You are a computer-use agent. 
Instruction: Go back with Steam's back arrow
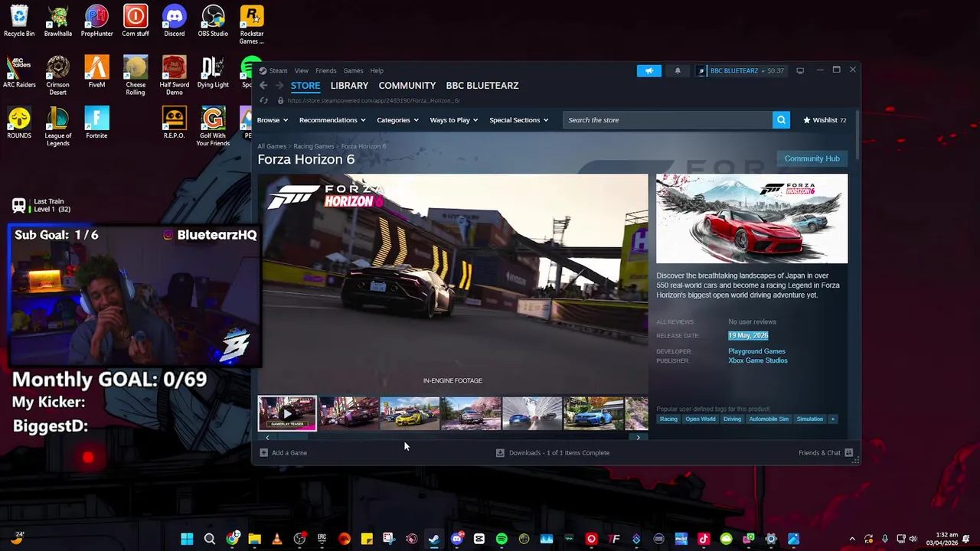point(263,86)
